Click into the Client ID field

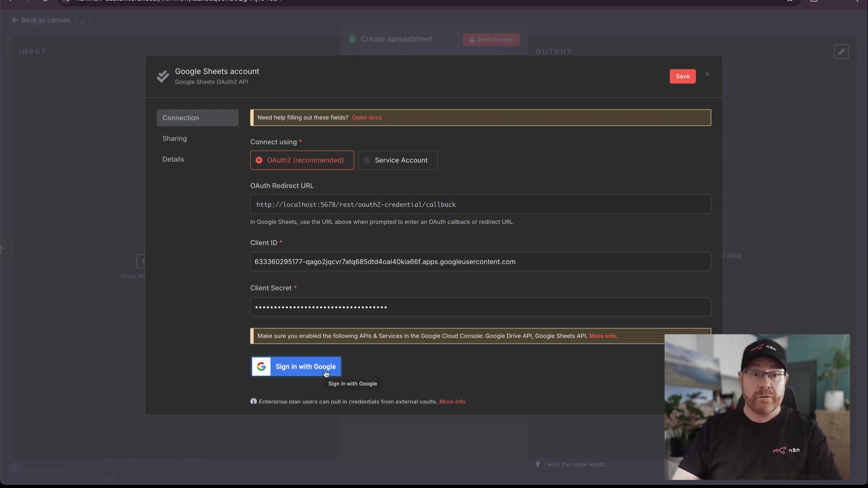click(x=480, y=262)
